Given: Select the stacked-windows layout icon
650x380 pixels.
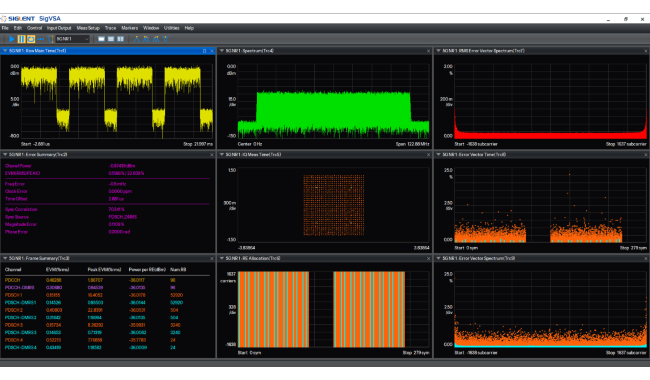Looking at the screenshot, I should pos(111,39).
